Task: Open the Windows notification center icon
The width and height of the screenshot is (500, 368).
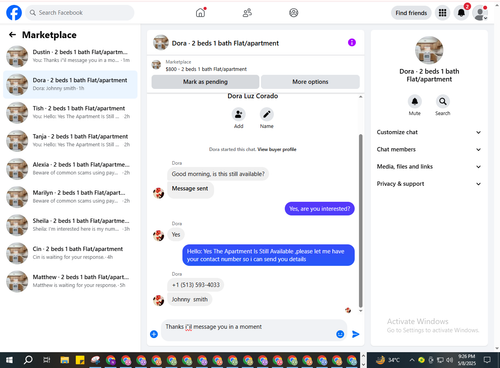Action: coord(487,360)
